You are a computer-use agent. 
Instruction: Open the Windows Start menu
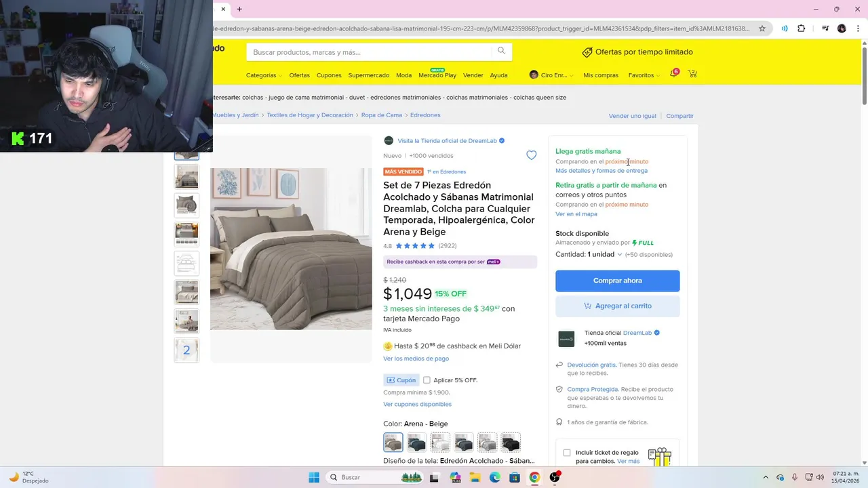[x=314, y=477]
